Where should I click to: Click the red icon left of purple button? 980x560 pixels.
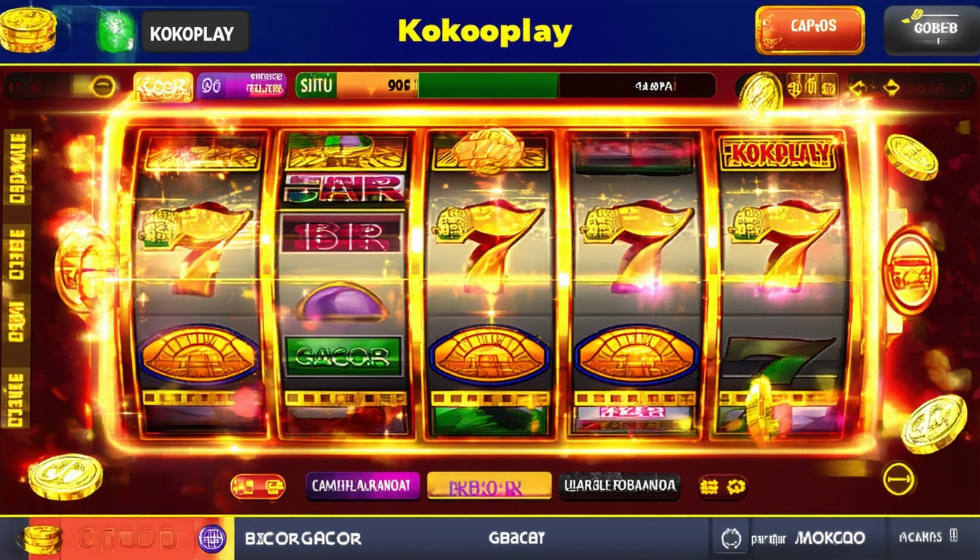click(x=258, y=486)
